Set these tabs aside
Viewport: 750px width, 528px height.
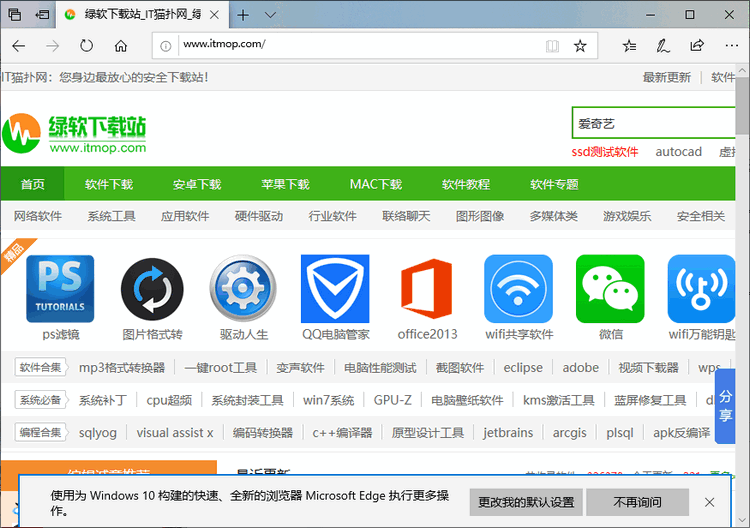tap(42, 15)
